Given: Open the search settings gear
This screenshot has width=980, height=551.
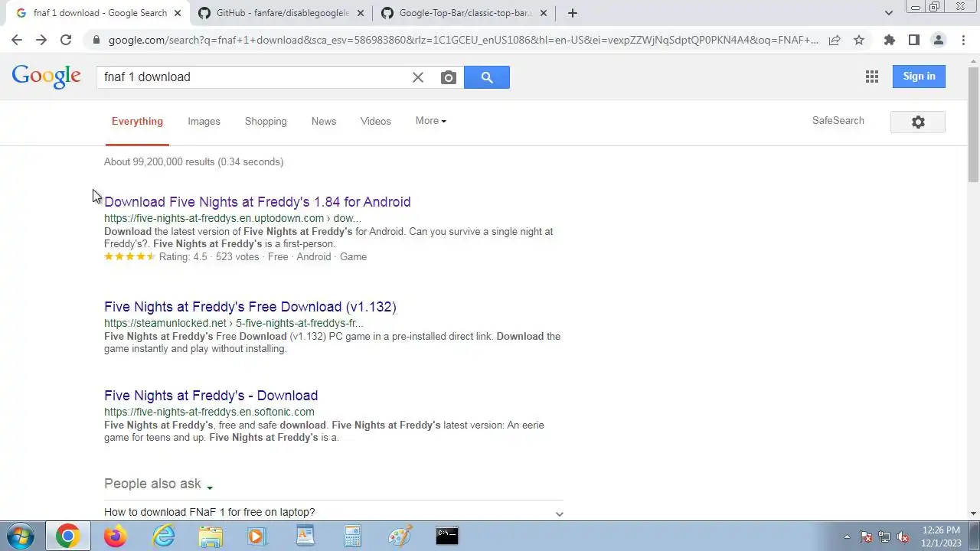Looking at the screenshot, I should (x=918, y=122).
